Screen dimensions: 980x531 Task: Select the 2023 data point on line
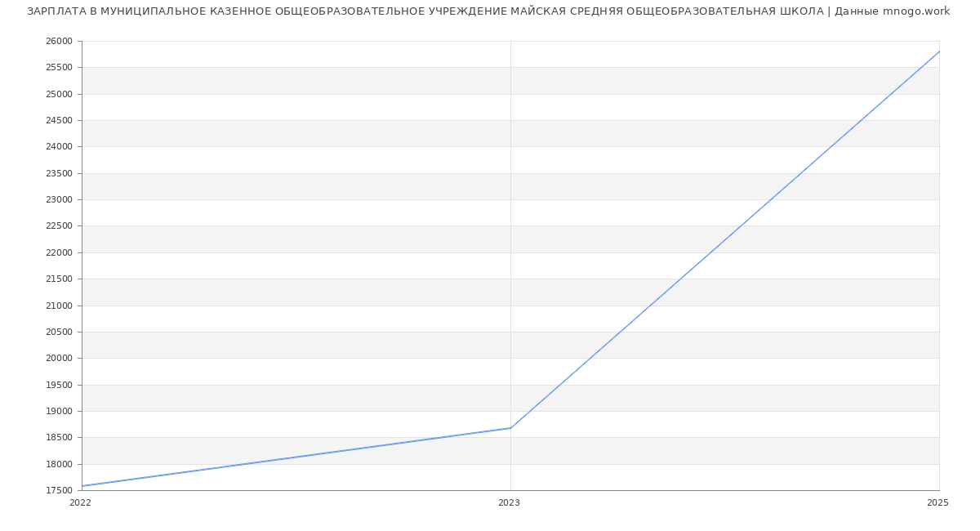tap(510, 428)
